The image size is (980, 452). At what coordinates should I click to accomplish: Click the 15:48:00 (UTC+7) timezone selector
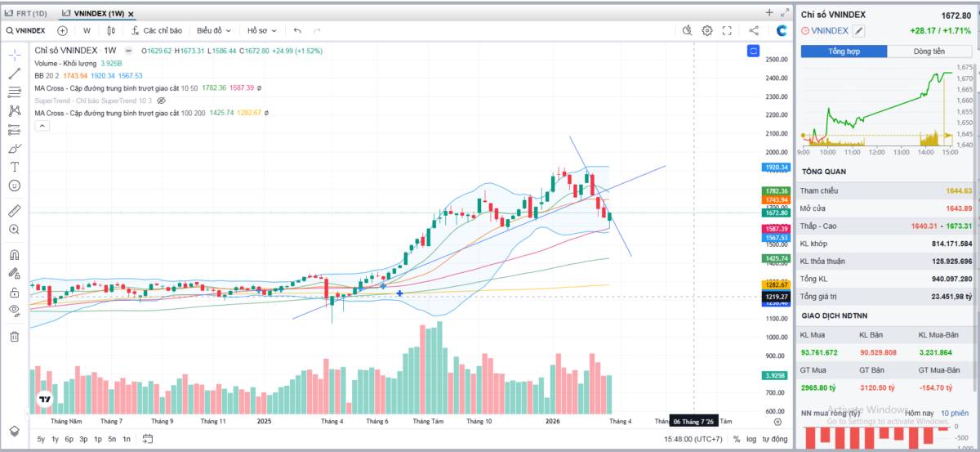point(693,440)
